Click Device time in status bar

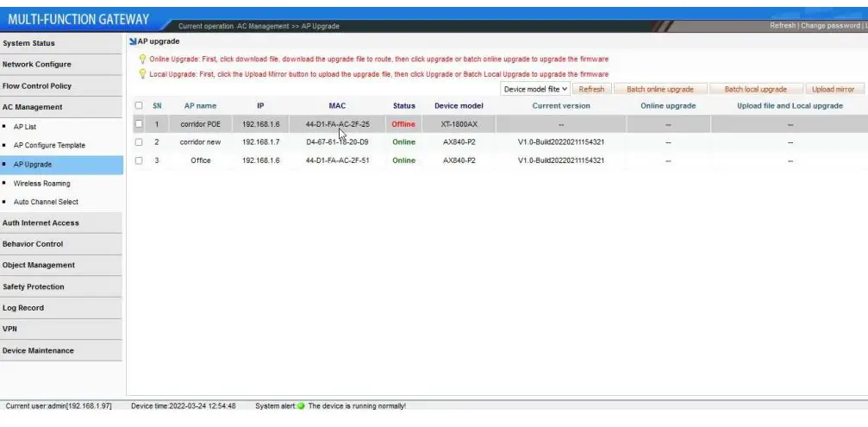coord(184,406)
